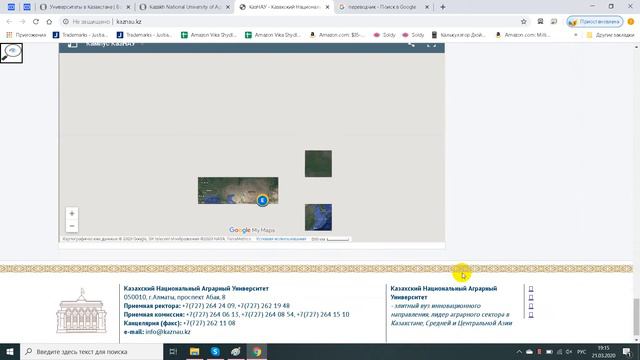Image resolution: width=640 pixels, height=360 pixels.
Task: Open the map in fullscreen
Action: point(431,44)
